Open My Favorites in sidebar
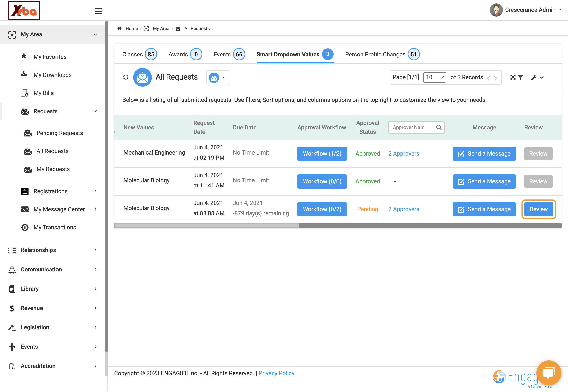568x392 pixels. coord(50,57)
